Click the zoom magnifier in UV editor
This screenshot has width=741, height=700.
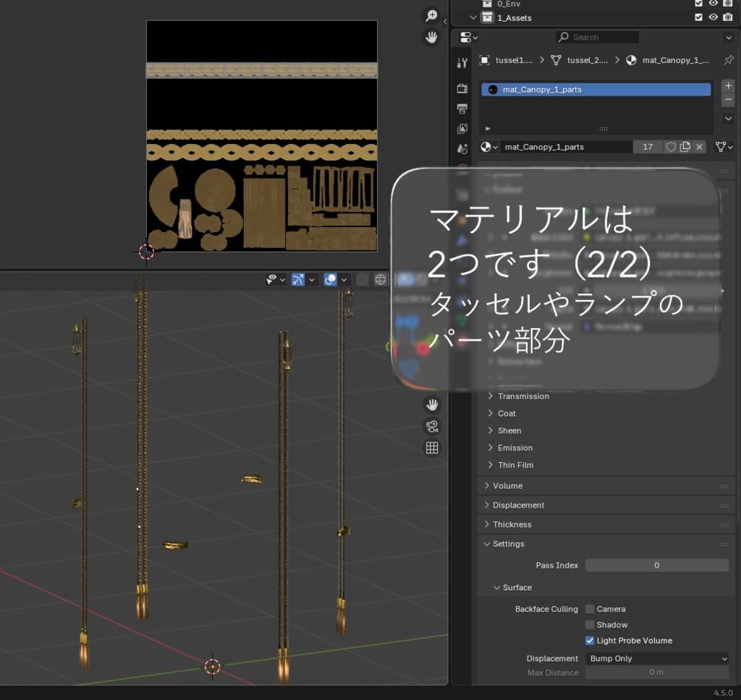point(432,16)
